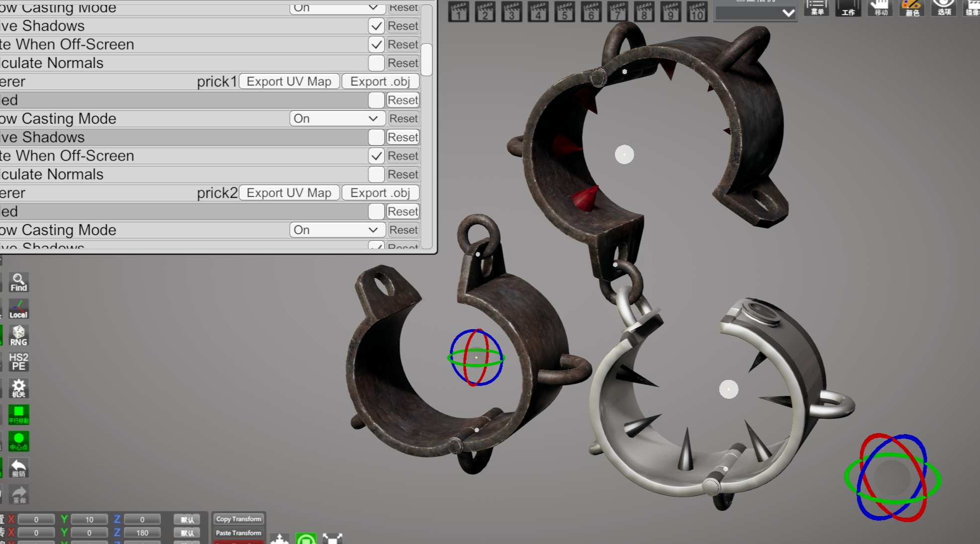Tick Enabled checkbox under prick2
This screenshot has width=980, height=544.
pos(377,211)
